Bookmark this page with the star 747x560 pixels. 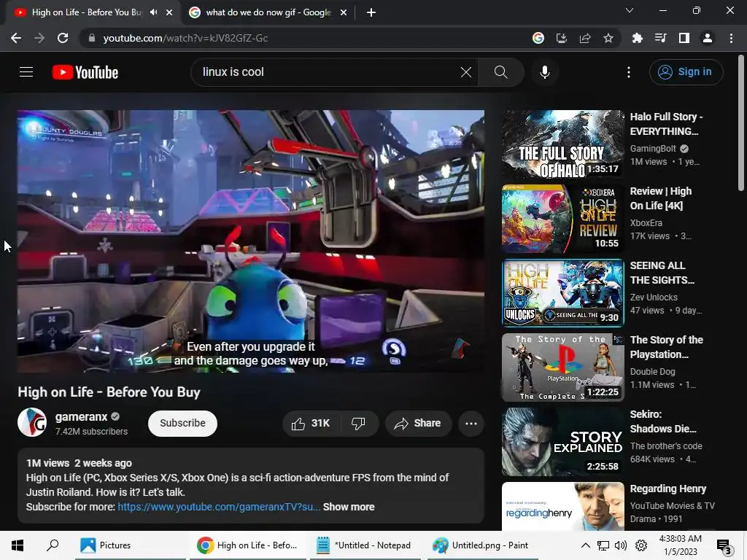click(608, 38)
